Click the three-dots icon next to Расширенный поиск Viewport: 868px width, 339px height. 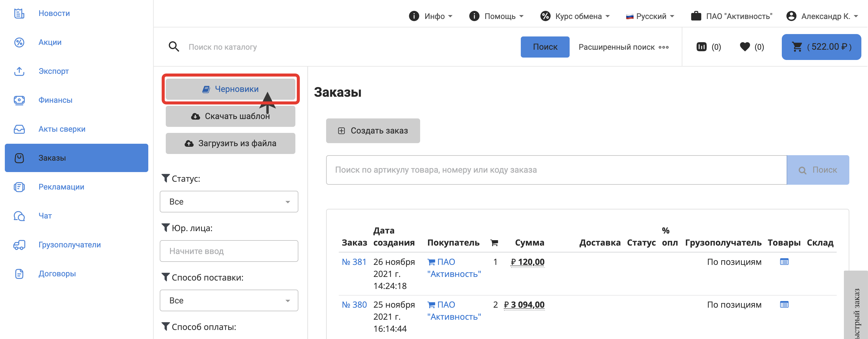coord(663,47)
